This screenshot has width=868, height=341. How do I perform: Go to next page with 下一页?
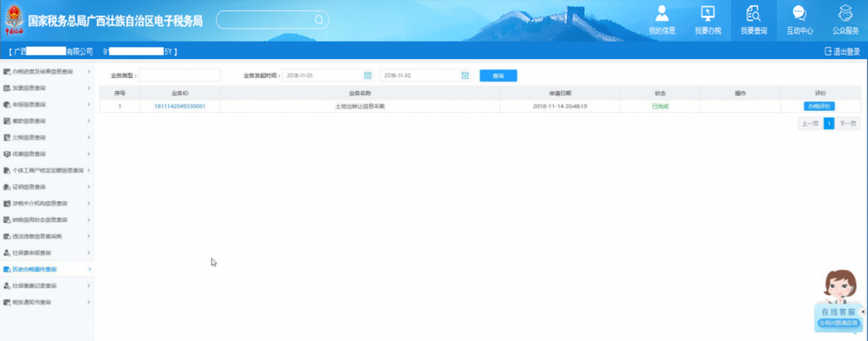coord(848,123)
